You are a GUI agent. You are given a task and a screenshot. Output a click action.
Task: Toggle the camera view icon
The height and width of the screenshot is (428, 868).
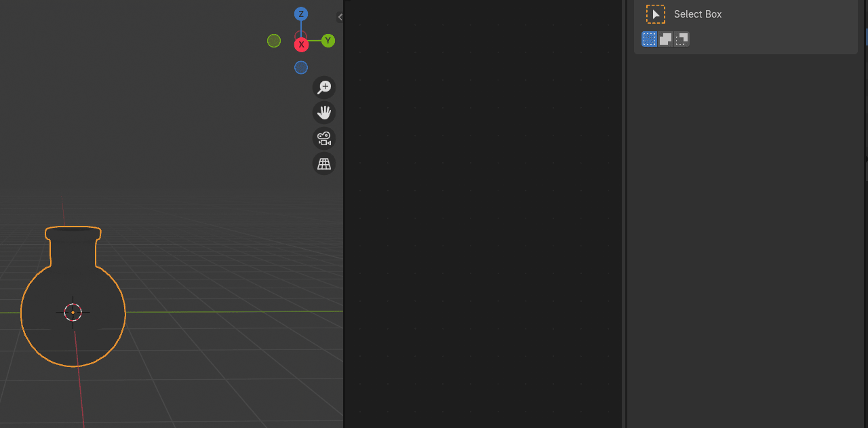point(324,138)
